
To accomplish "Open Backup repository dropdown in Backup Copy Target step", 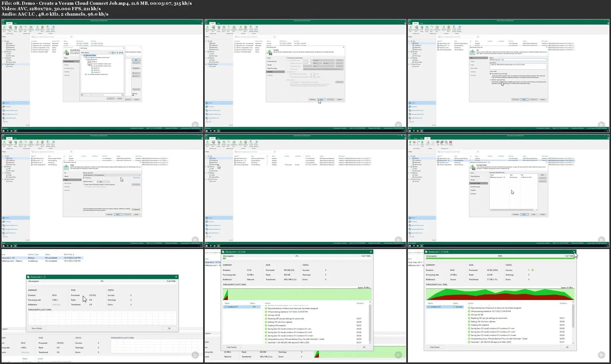I will [112, 175].
